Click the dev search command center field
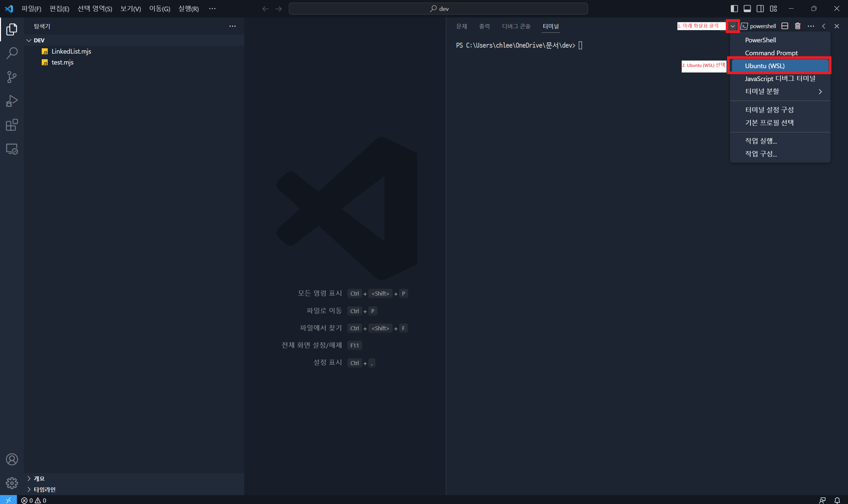 (438, 9)
